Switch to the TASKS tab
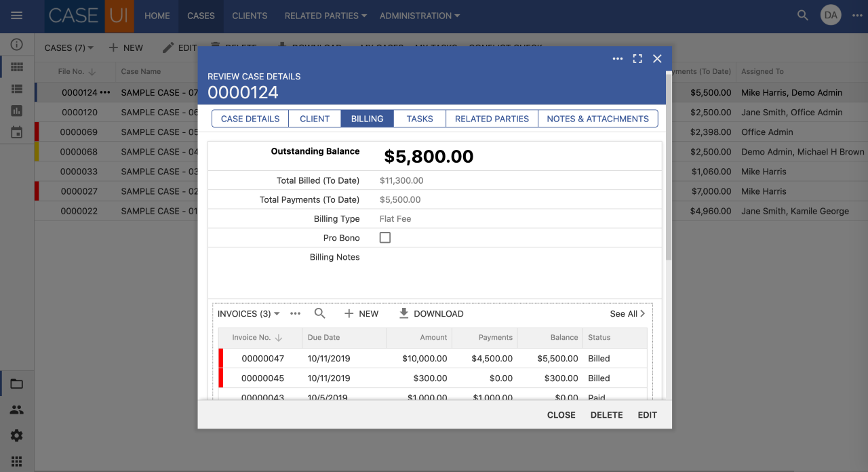The width and height of the screenshot is (868, 472). click(x=419, y=118)
